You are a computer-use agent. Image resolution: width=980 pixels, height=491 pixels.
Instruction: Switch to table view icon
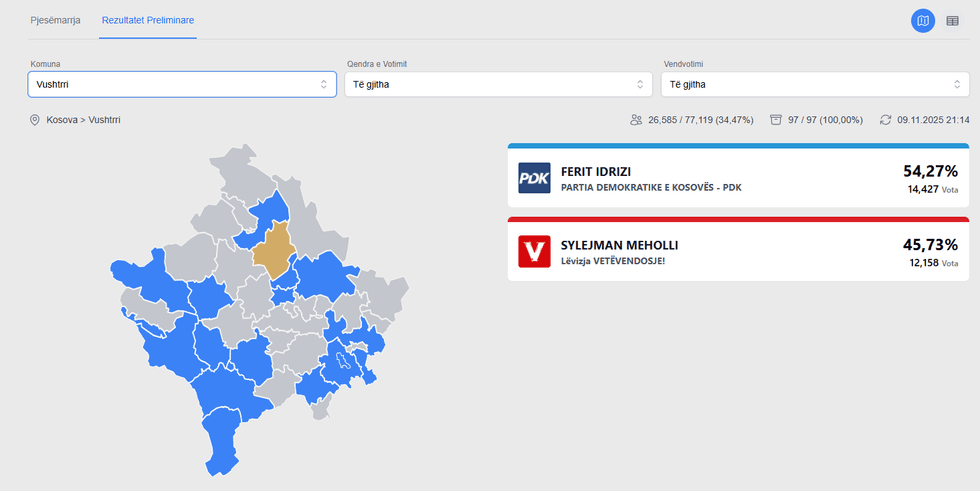[x=953, y=20]
